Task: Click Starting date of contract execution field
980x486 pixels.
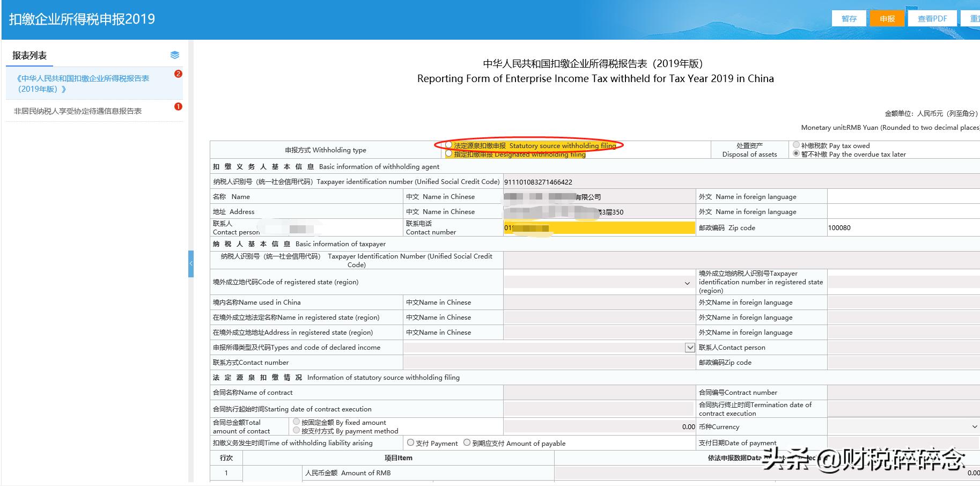Action: pos(599,409)
